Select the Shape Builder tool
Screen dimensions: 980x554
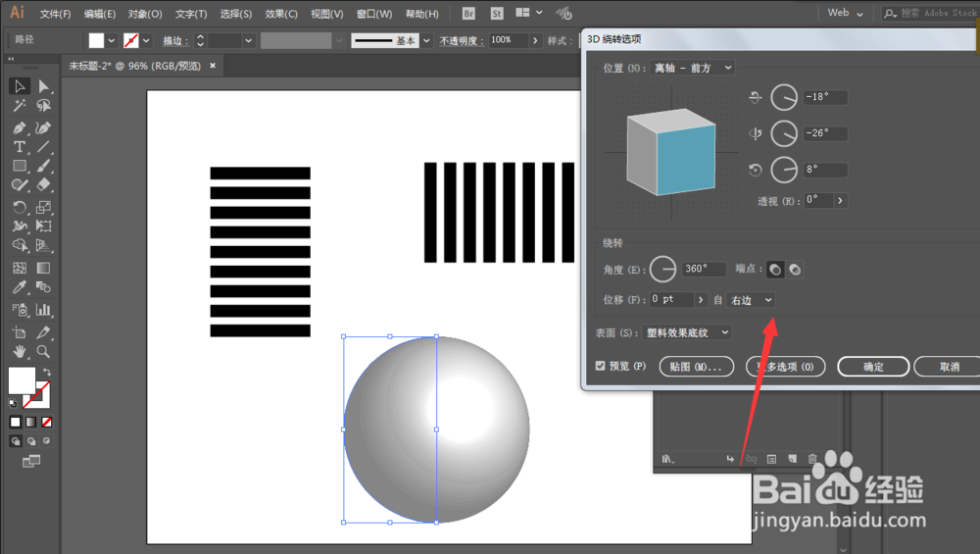click(20, 245)
